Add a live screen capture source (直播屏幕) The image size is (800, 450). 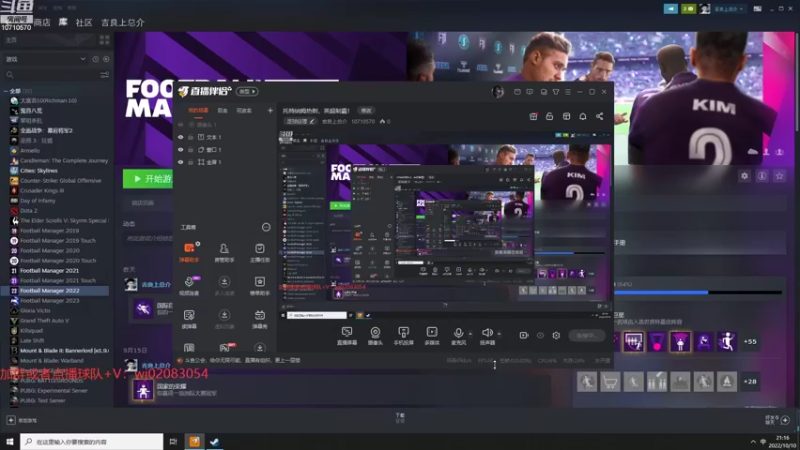347,336
